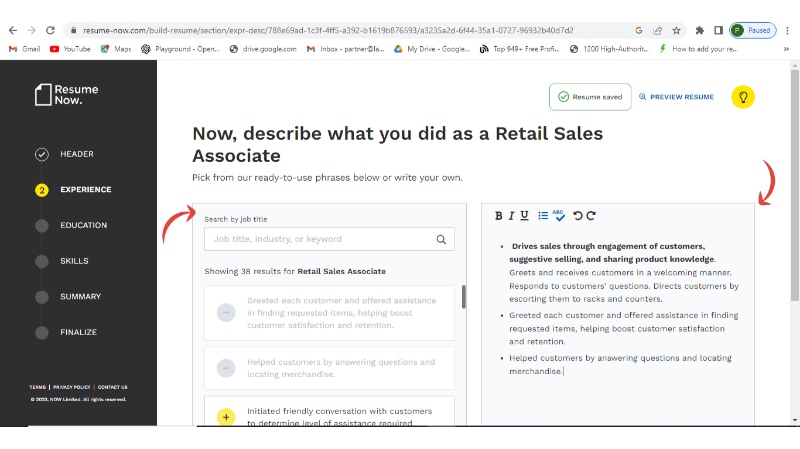Viewport: 800px width, 449px height.
Task: Add the 'Initiated friendly conversation' phrase
Action: pyautogui.click(x=226, y=416)
